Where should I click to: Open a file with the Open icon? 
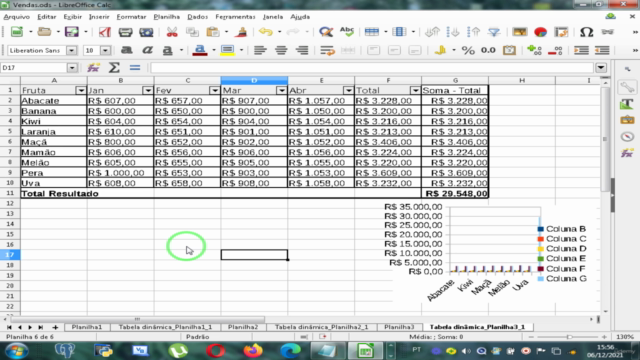44,32
